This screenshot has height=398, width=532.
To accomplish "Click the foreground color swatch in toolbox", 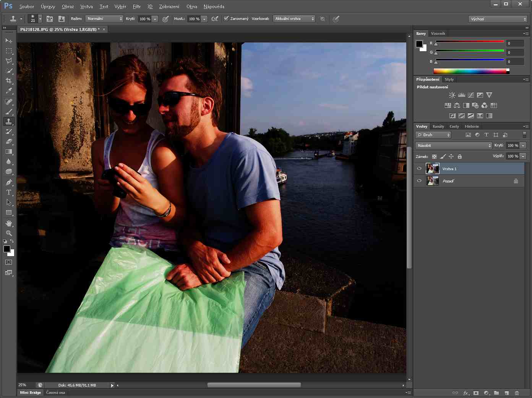I will point(6,249).
